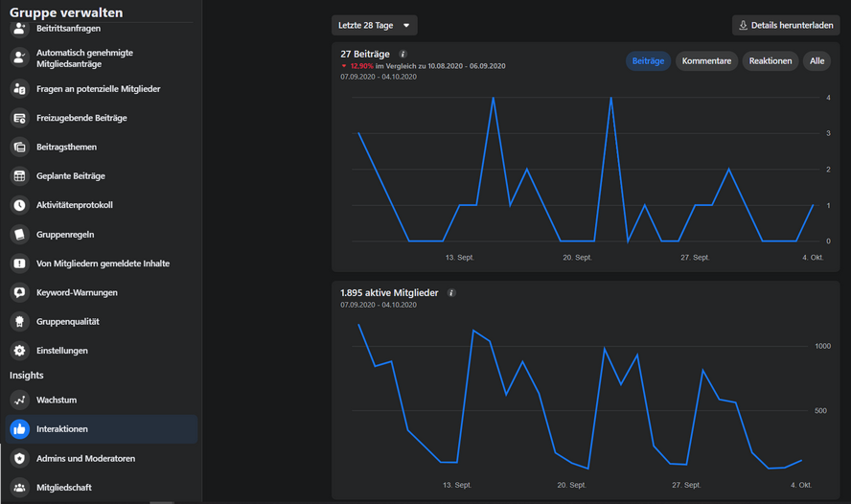This screenshot has height=504, width=851.
Task: Open Mitgliedschaft insights page
Action: 64,488
